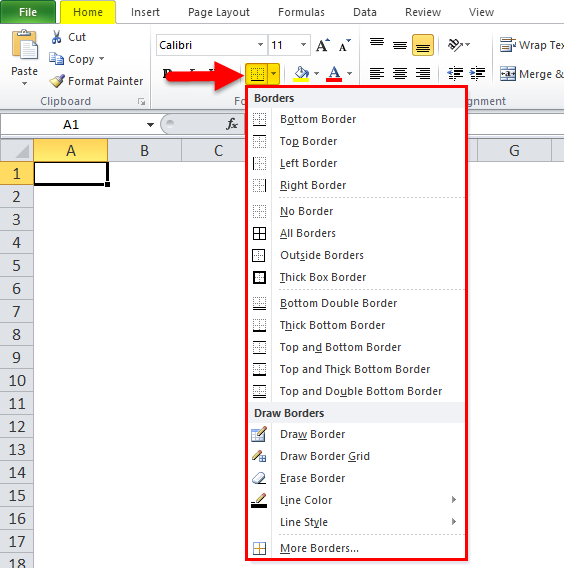This screenshot has height=568, width=564.
Task: Choose Left Border option
Action: [357, 163]
